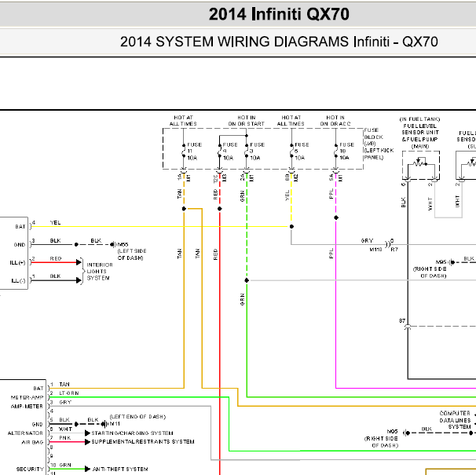Click the "GRY" wire label near M110
The image size is (476, 475).
point(367,241)
